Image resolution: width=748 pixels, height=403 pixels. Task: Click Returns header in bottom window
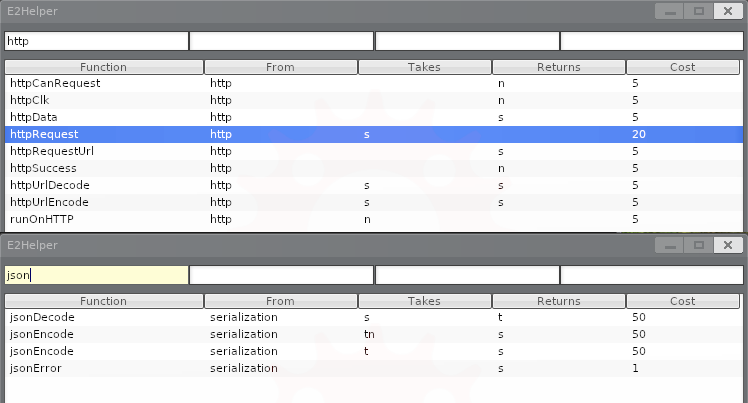click(559, 301)
